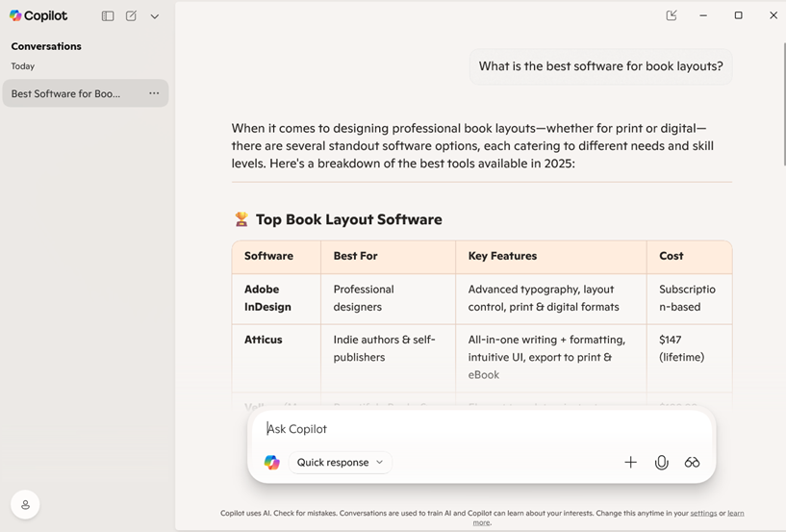The height and width of the screenshot is (532, 786).
Task: Toggle the sidebar panel icon
Action: pyautogui.click(x=108, y=16)
